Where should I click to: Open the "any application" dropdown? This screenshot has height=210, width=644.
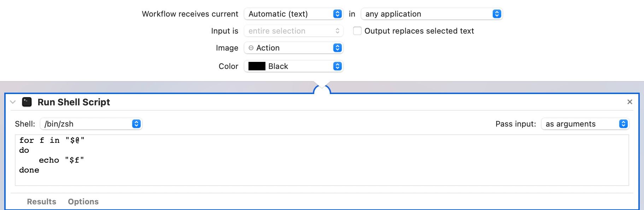(431, 14)
